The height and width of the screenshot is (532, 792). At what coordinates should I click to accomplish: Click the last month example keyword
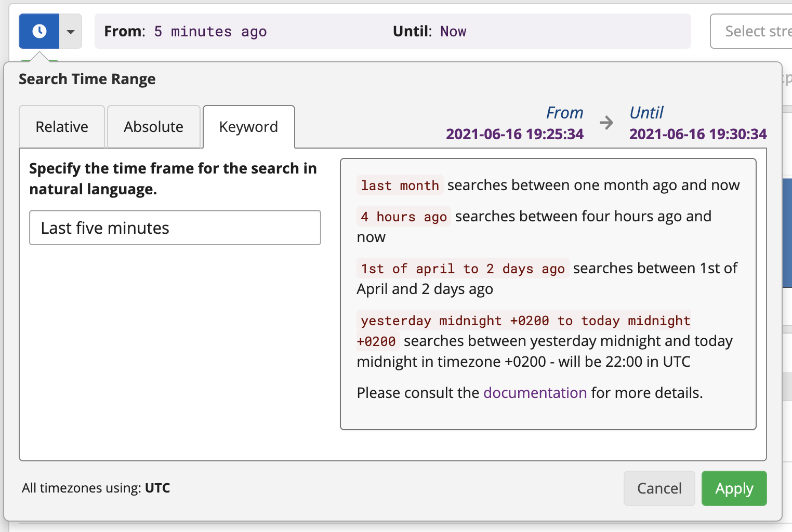pyautogui.click(x=400, y=185)
